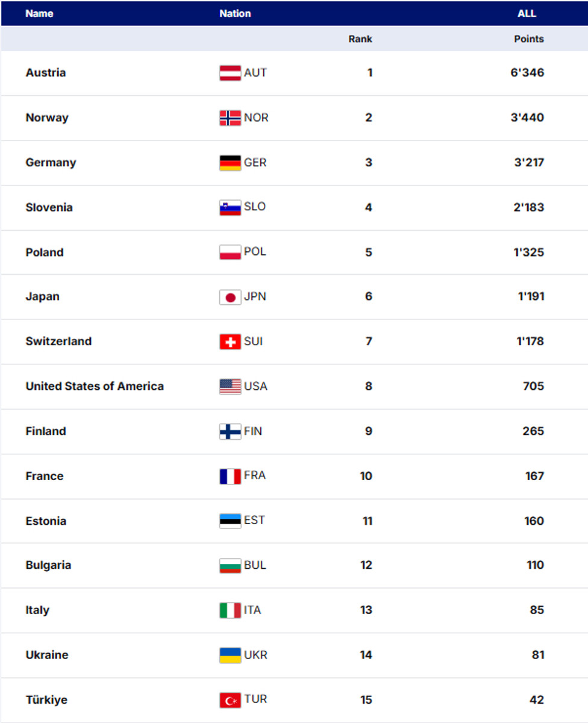The height and width of the screenshot is (723, 588).
Task: Click the Name column header
Action: (x=39, y=13)
